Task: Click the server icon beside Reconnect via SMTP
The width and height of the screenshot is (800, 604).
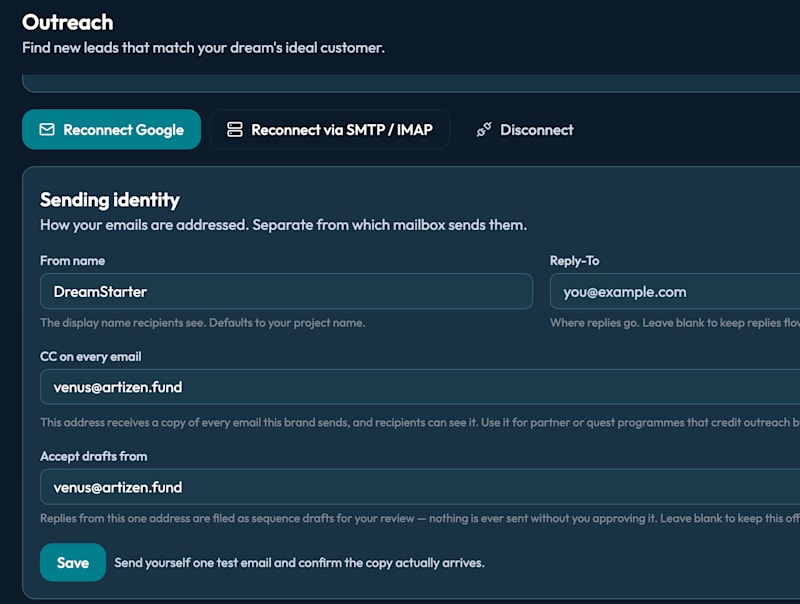Action: [235, 130]
